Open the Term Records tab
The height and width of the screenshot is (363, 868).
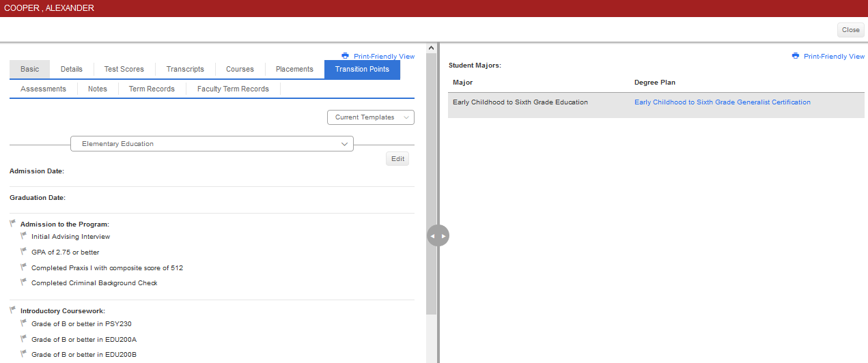pyautogui.click(x=152, y=89)
